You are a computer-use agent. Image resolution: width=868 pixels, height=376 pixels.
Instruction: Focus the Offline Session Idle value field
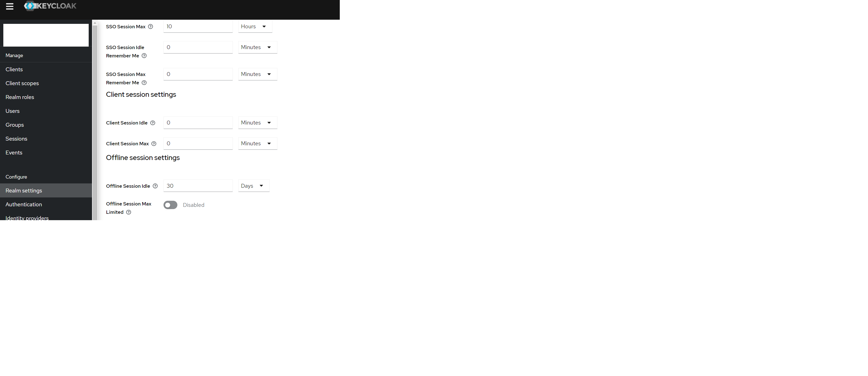198,186
